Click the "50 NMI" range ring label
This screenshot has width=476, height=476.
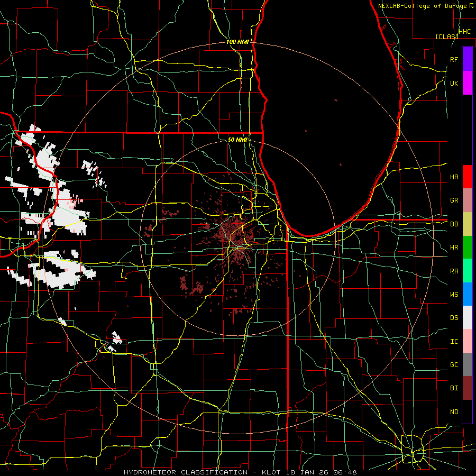tap(237, 140)
